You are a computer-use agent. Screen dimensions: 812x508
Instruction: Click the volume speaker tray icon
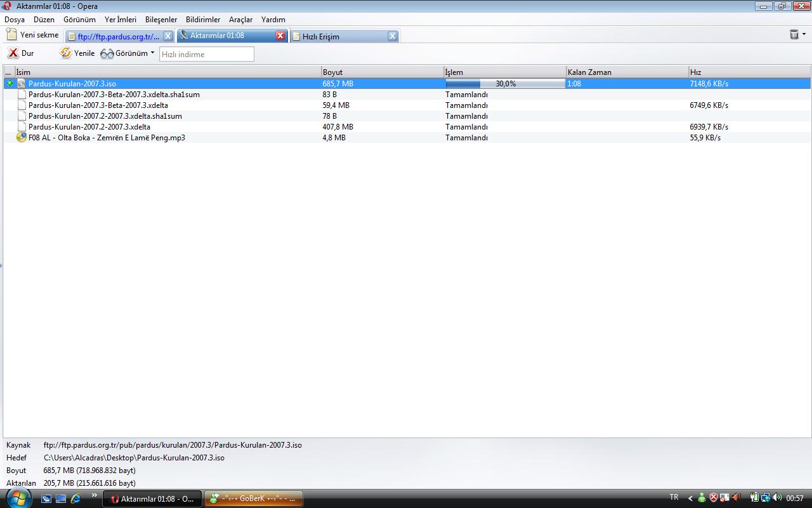(777, 498)
